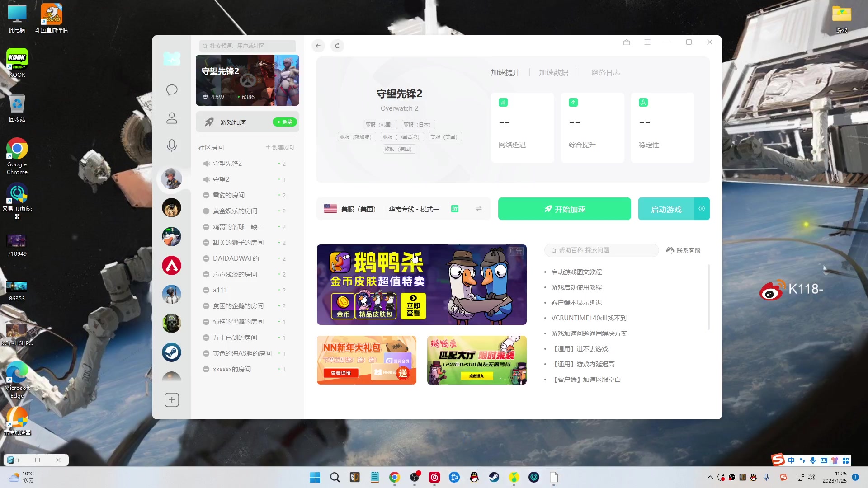Click the 启动游戏 button
Screen dimensions: 868x488
pyautogui.click(x=666, y=209)
